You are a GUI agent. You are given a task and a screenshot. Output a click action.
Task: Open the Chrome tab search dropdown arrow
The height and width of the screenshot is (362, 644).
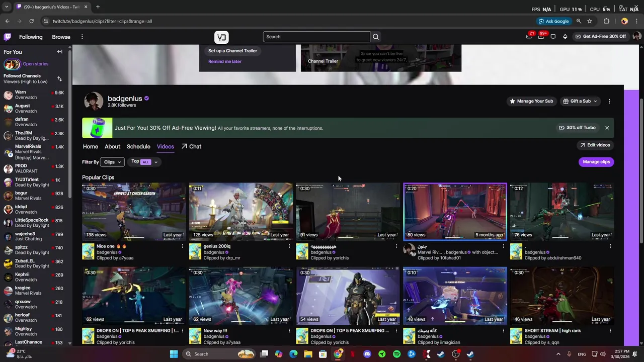click(7, 7)
